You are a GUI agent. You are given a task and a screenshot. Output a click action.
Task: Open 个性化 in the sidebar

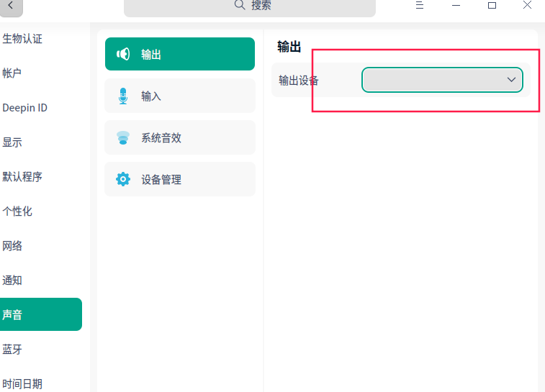point(17,211)
